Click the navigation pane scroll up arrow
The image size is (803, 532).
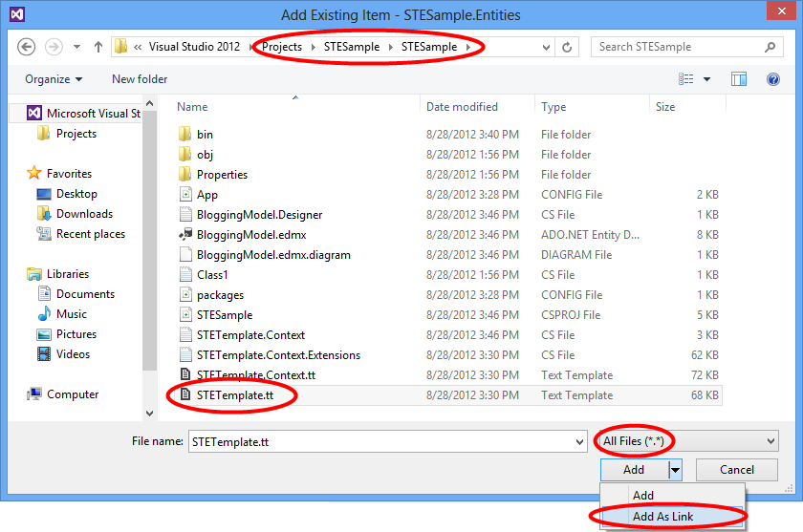(149, 104)
